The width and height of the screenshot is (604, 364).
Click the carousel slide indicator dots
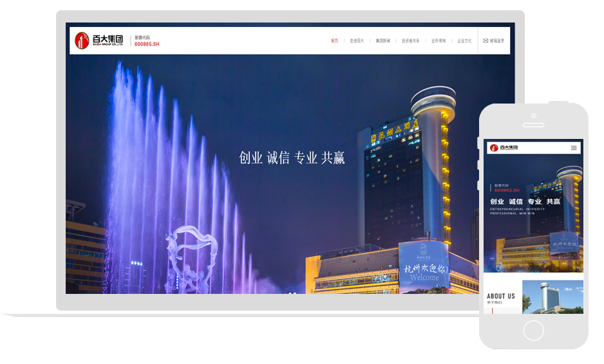pos(290,293)
